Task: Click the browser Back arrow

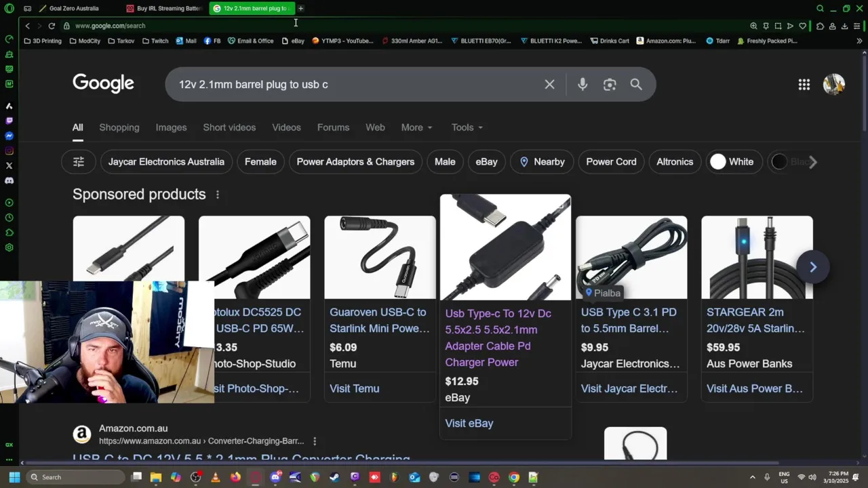Action: [x=27, y=26]
